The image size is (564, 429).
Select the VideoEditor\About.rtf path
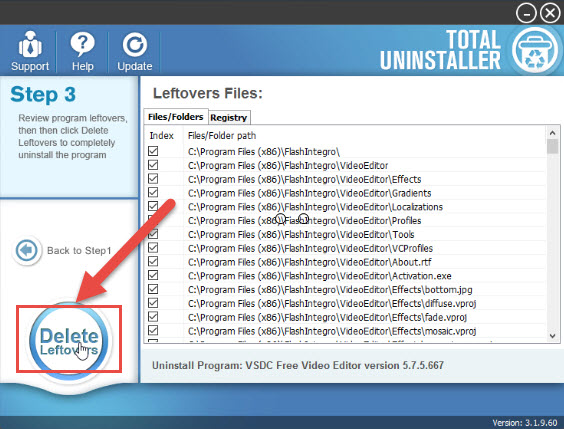309,262
